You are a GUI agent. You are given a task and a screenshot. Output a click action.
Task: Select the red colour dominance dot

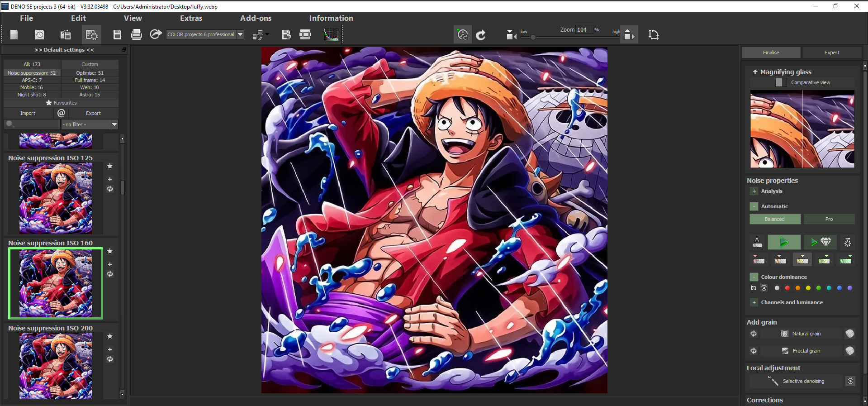click(787, 288)
